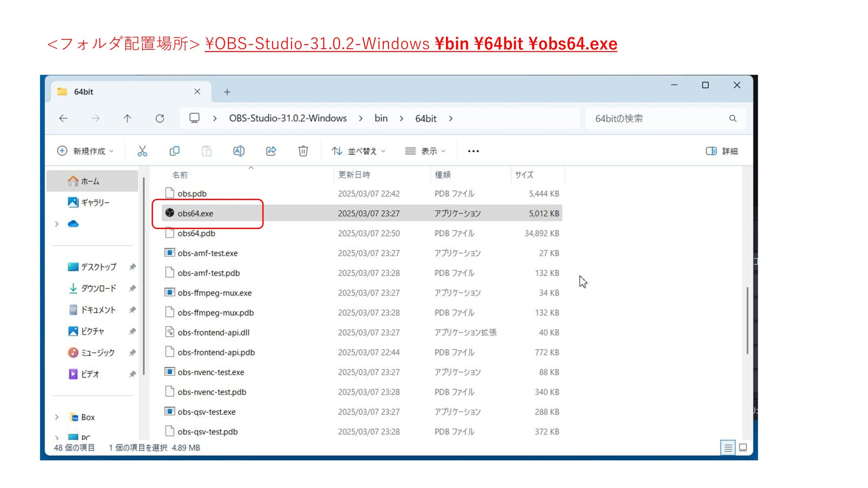This screenshot has width=868, height=488.
Task: Expand the OneDrive cloud tree item
Action: coord(57,224)
